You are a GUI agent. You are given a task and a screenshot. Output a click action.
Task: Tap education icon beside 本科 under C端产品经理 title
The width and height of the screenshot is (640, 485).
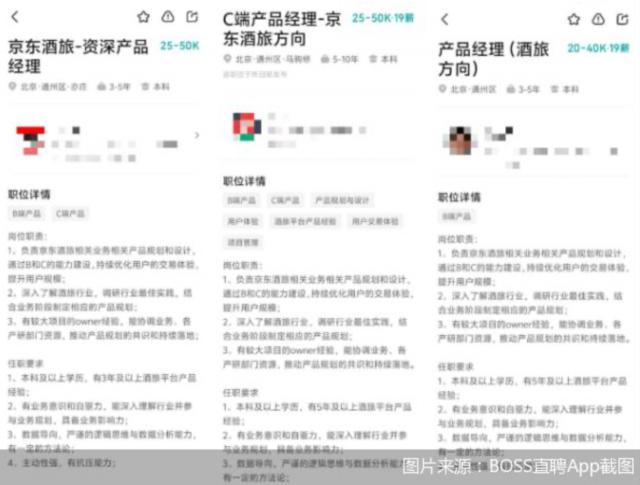pos(373,59)
